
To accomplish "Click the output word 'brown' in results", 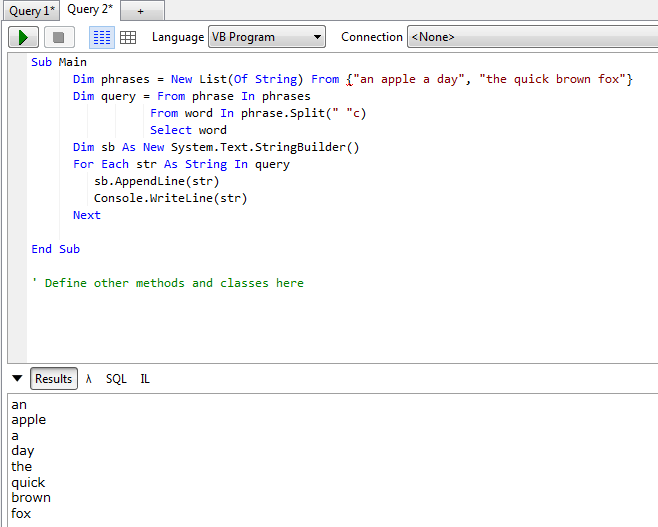I will click(31, 498).
